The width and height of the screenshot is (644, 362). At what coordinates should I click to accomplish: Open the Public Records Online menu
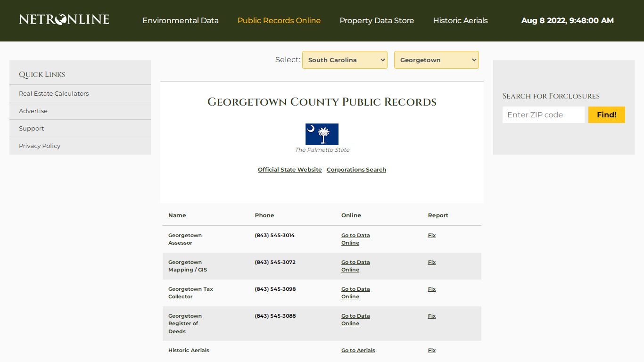279,21
